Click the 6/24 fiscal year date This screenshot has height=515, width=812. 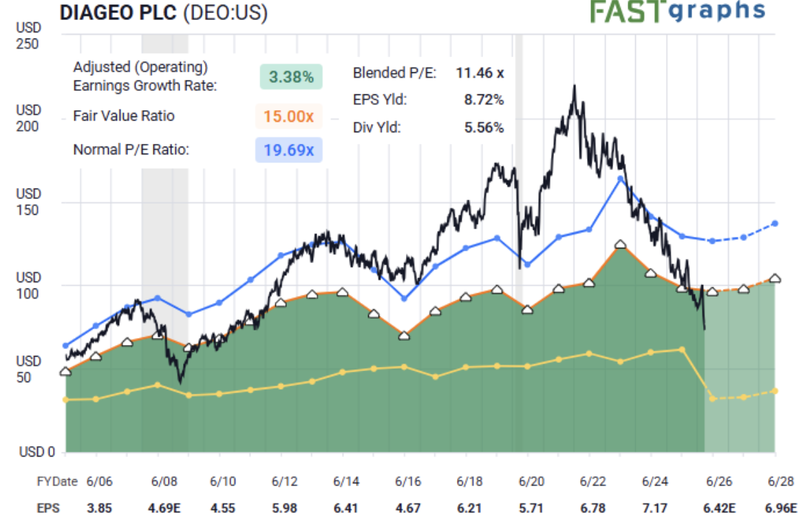click(x=655, y=482)
